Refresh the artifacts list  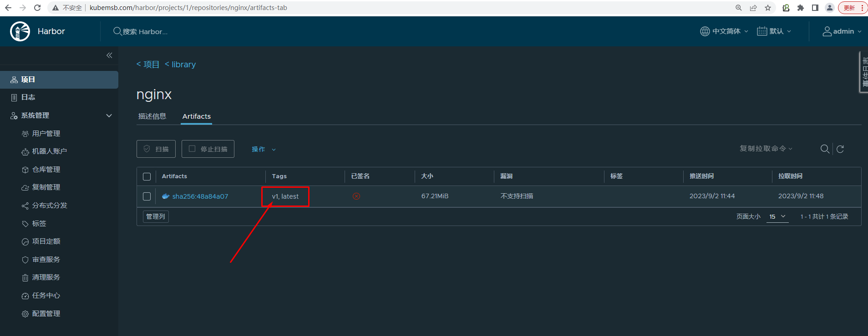[x=840, y=149]
